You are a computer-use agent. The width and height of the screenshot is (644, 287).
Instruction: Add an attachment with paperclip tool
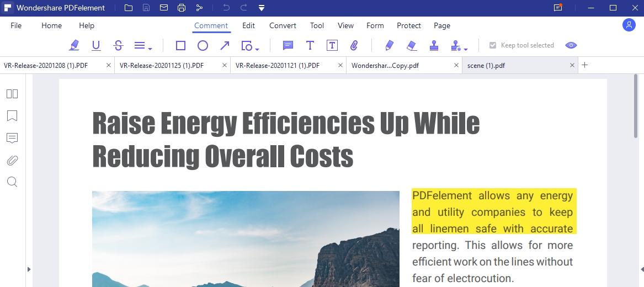pos(354,45)
